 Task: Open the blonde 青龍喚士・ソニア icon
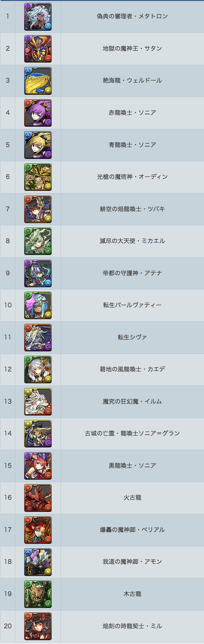click(38, 145)
